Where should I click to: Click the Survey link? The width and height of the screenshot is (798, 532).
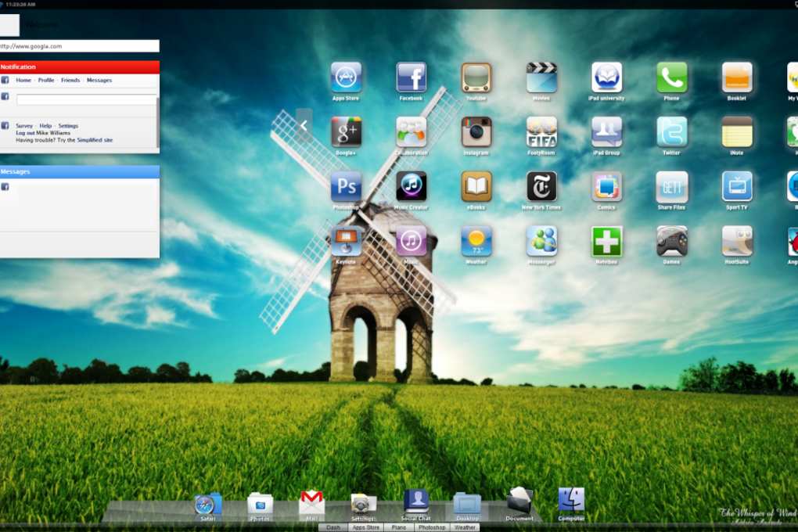[24, 126]
